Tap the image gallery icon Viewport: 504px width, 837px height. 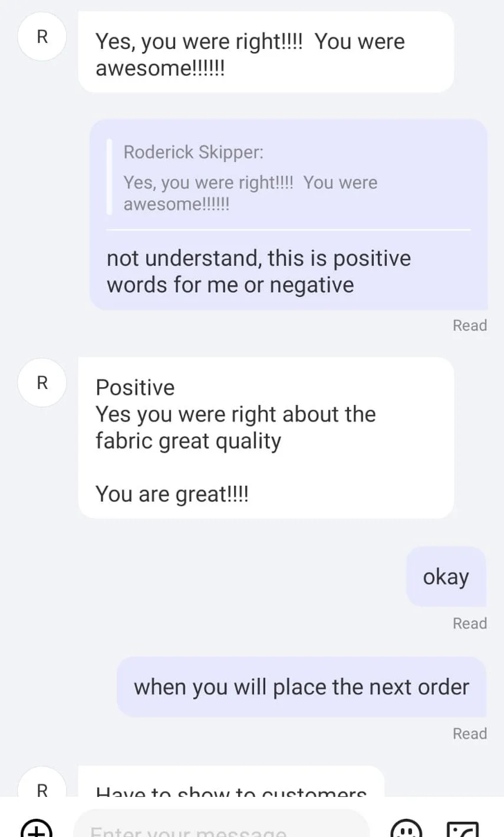pyautogui.click(x=463, y=829)
